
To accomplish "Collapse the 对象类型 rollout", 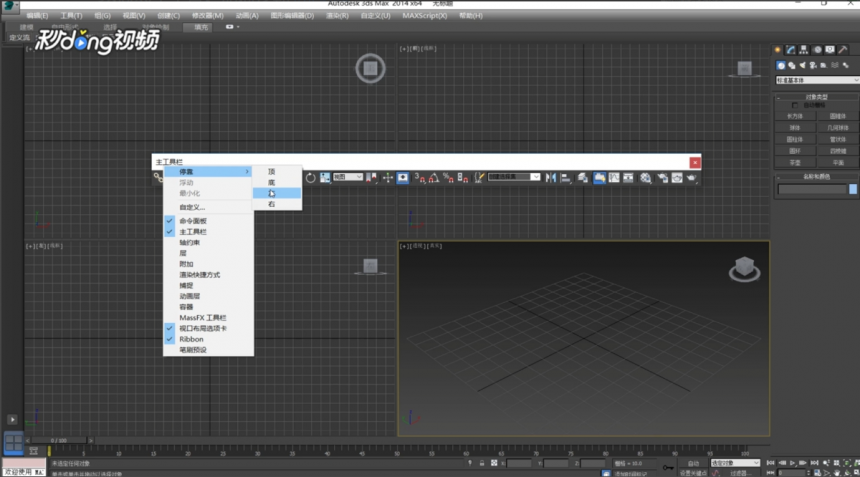I will 817,97.
